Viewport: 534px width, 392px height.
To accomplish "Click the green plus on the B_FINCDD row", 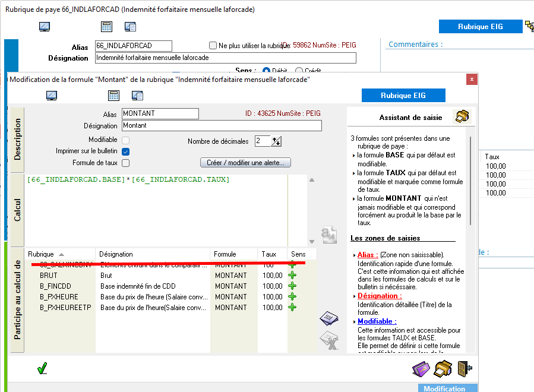I will tap(292, 286).
